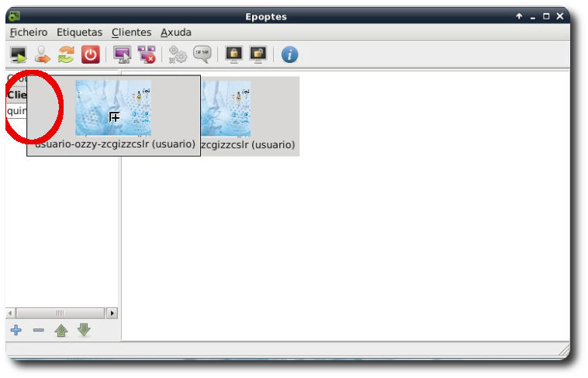Open the Etiquetas menu
The image size is (588, 378).
click(x=79, y=33)
